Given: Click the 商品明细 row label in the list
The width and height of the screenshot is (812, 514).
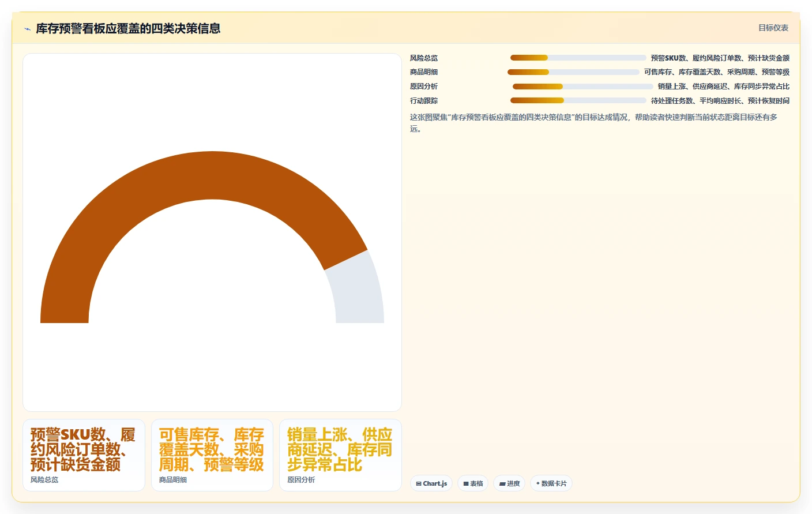Looking at the screenshot, I should (424, 72).
